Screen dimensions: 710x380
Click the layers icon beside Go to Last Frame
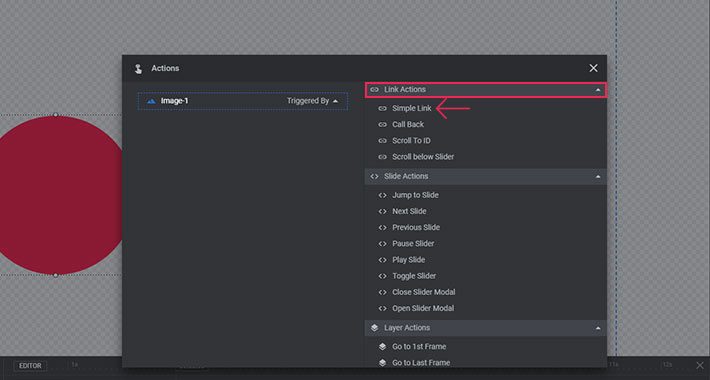(383, 363)
